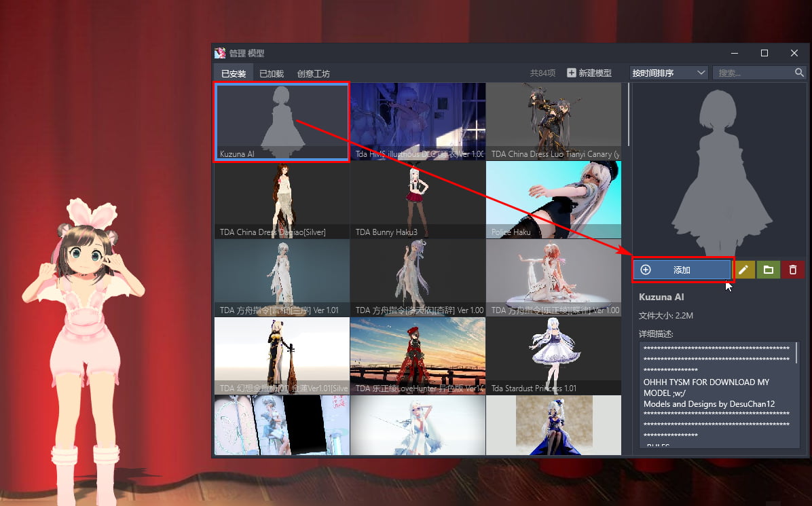Image resolution: width=812 pixels, height=506 pixels.
Task: Click the application logo in the title bar
Action: click(x=220, y=52)
